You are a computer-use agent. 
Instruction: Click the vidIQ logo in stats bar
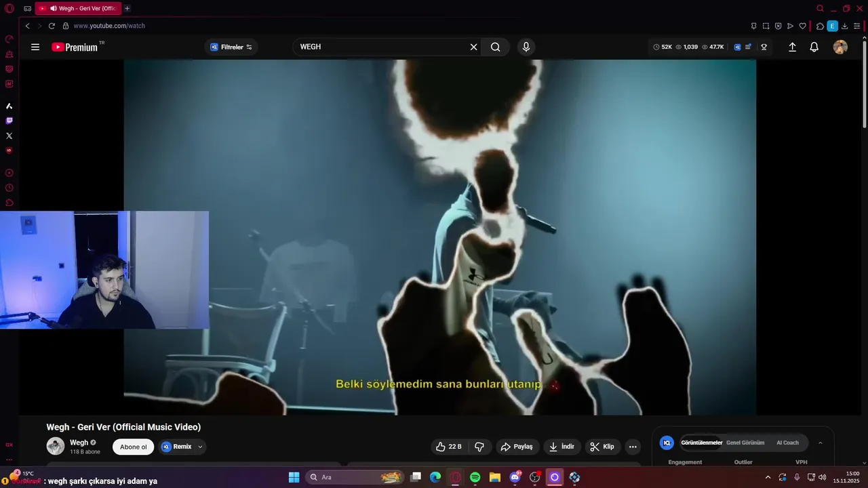pos(737,47)
